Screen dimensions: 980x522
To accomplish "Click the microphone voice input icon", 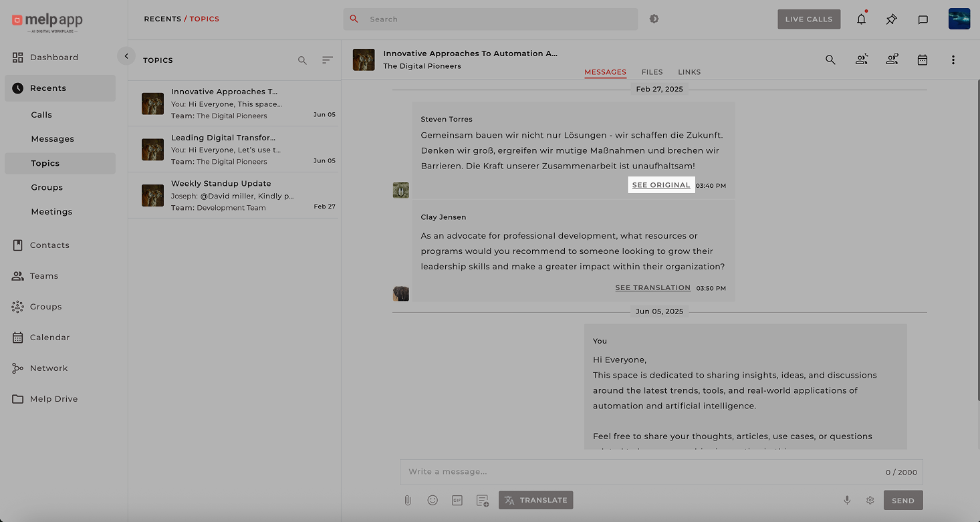I will point(847,500).
